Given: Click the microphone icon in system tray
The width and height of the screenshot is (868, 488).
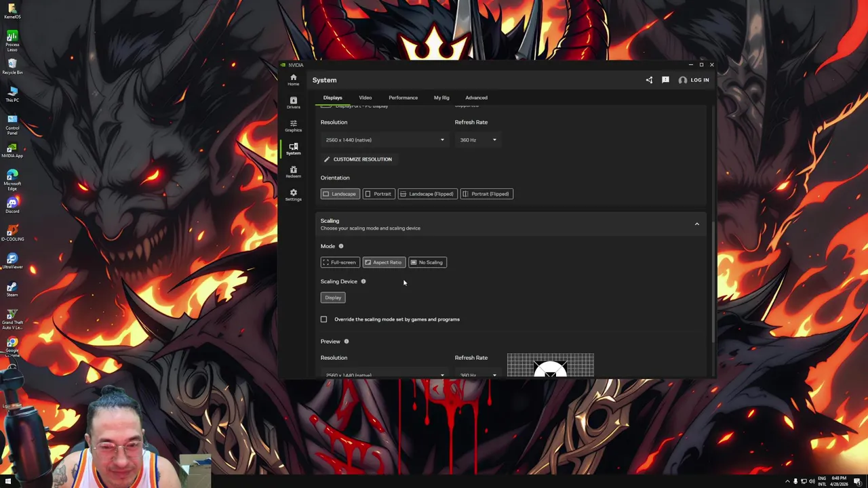Looking at the screenshot, I should pos(795,481).
